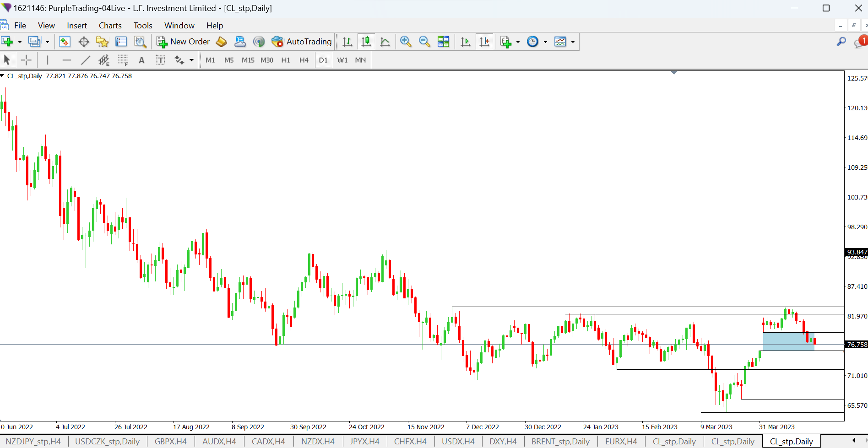The image size is (868, 448).
Task: Click the New Order button
Action: [183, 42]
